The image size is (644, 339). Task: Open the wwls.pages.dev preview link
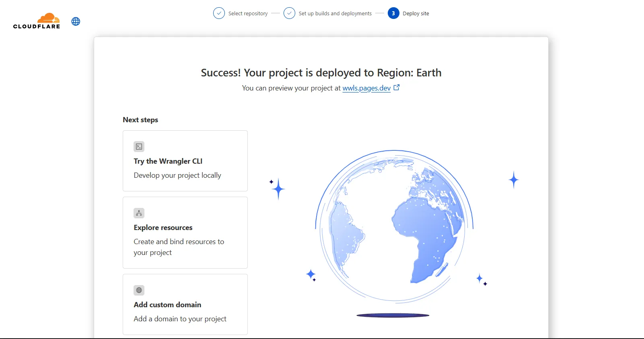[x=366, y=88]
